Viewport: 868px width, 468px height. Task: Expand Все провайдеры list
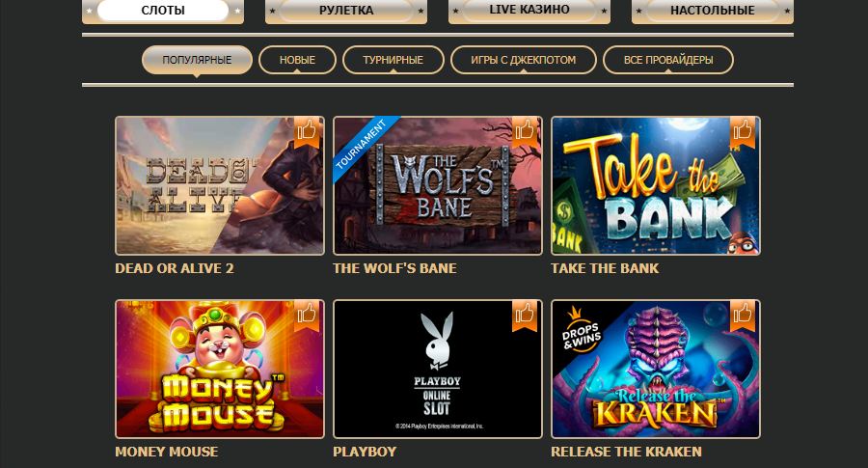pyautogui.click(x=668, y=60)
